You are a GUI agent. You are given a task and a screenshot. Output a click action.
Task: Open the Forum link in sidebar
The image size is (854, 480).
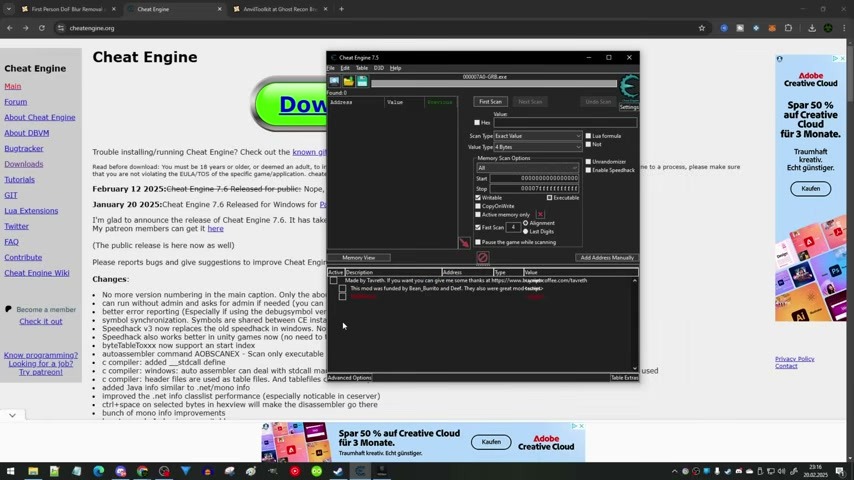click(x=16, y=102)
